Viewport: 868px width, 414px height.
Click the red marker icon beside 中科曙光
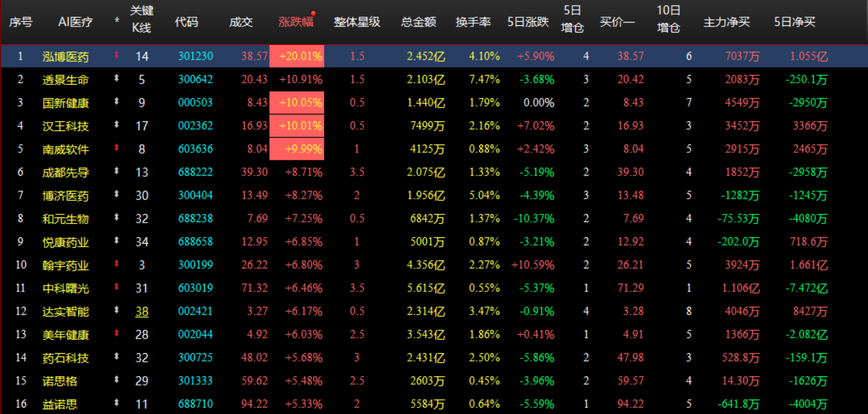[x=117, y=287]
